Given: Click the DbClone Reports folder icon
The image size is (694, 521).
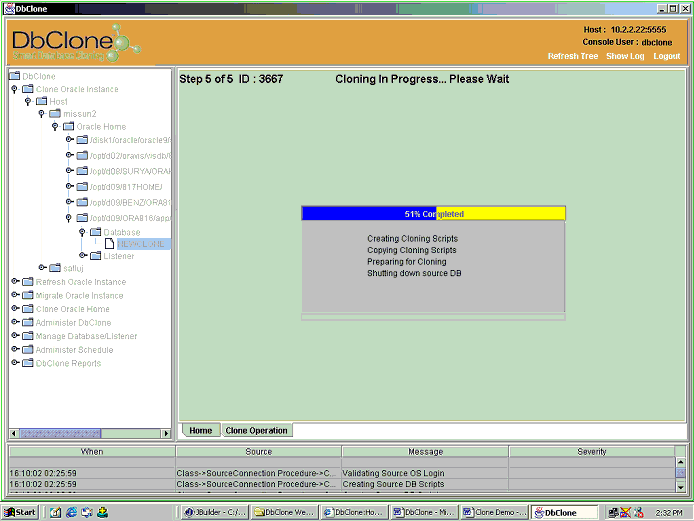Looking at the screenshot, I should point(28,363).
